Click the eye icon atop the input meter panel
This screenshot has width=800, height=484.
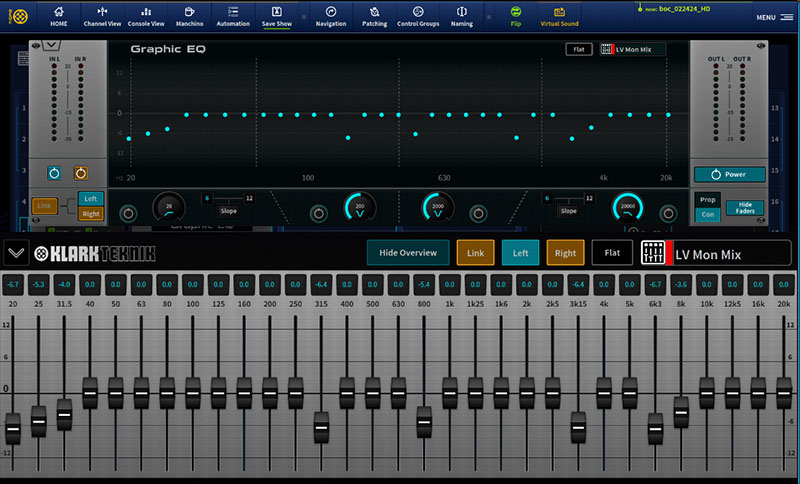pos(35,46)
